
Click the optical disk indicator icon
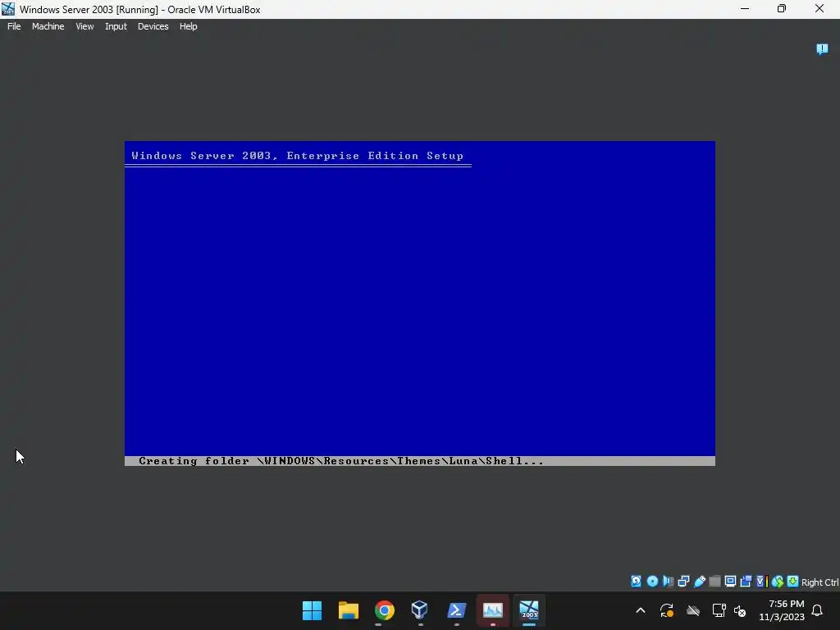pos(652,582)
